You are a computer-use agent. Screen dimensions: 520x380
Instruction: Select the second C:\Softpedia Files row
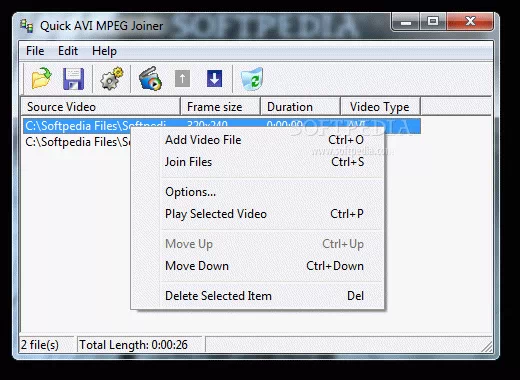[x=77, y=142]
